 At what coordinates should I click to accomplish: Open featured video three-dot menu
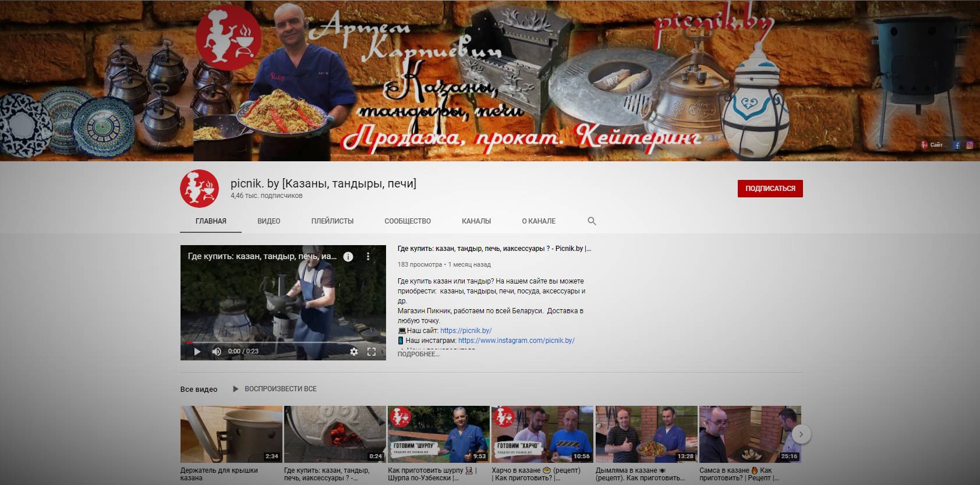click(x=368, y=256)
